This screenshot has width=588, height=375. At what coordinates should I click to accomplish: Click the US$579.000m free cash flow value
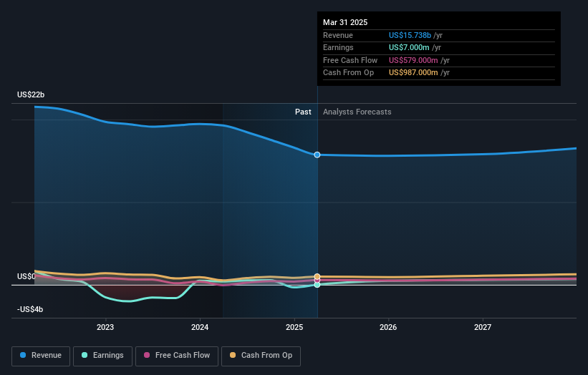click(x=413, y=60)
